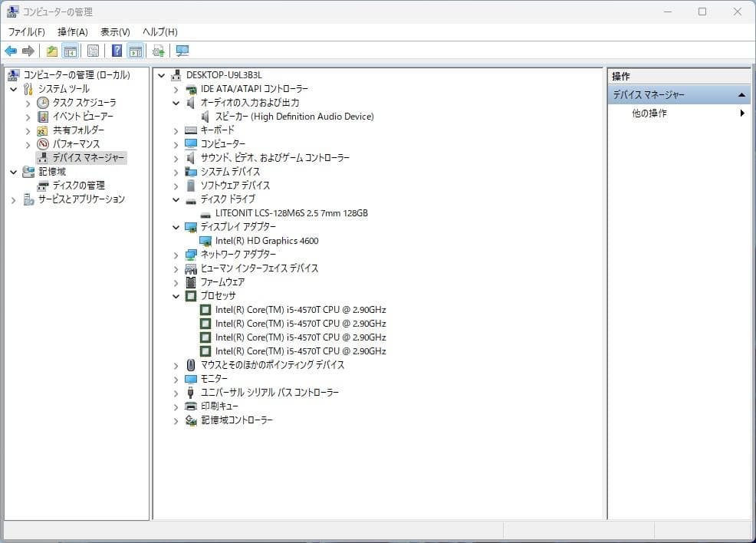Expand the ネットワーク アダプター category
This screenshot has width=756, height=543.
(176, 254)
